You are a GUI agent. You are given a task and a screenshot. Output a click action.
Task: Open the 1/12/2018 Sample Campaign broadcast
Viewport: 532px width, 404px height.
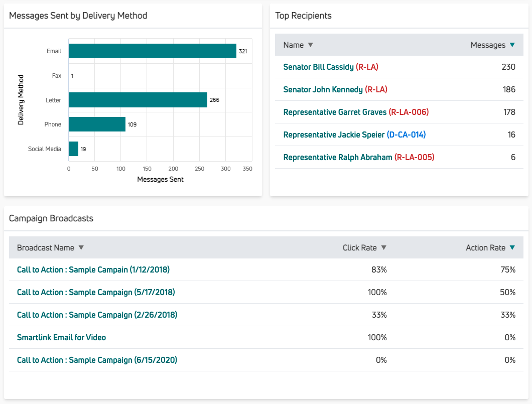[93, 270]
